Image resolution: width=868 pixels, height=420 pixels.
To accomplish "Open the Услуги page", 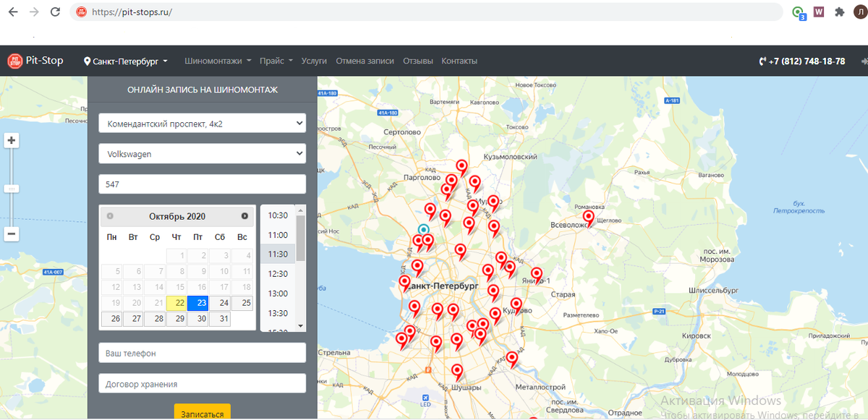I will [314, 61].
